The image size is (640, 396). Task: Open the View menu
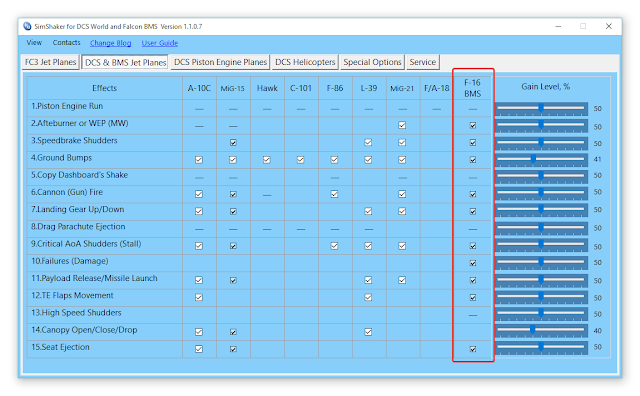click(x=34, y=42)
